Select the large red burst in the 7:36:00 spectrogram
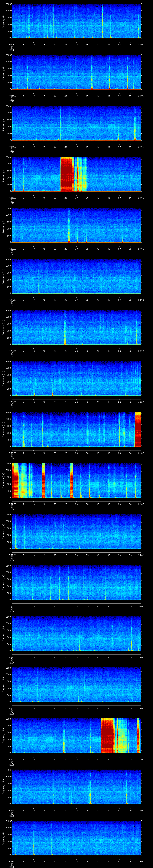This screenshot has width=153, height=868. pos(108,736)
